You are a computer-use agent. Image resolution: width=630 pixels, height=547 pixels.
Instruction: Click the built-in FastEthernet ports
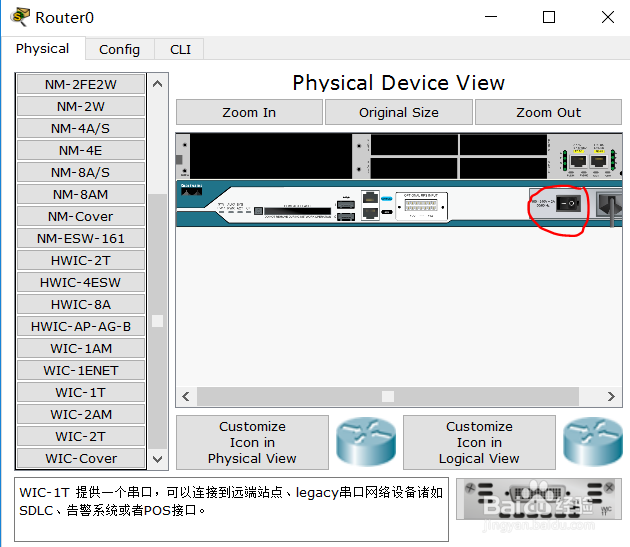tap(588, 161)
